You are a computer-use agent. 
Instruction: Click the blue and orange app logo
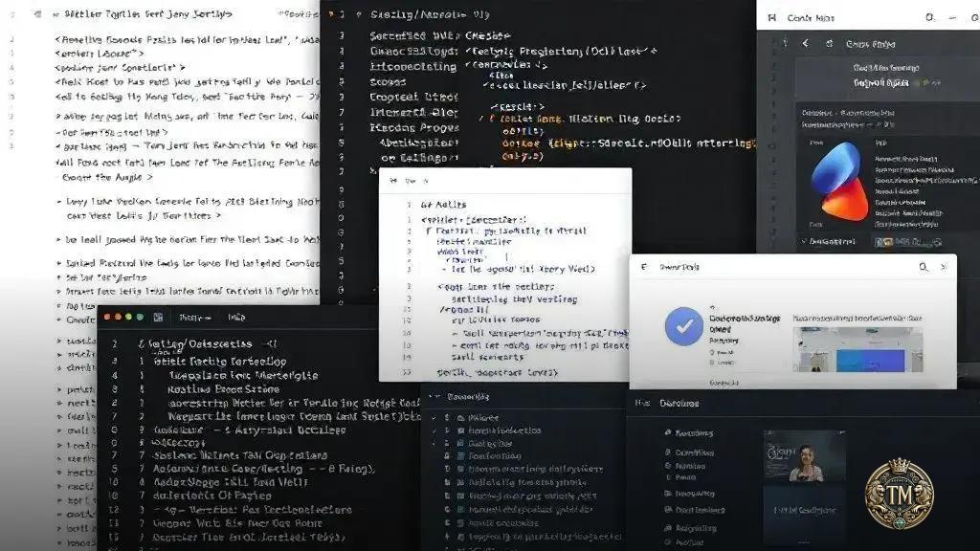[839, 181]
